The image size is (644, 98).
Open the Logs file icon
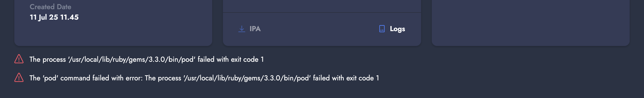click(x=382, y=29)
